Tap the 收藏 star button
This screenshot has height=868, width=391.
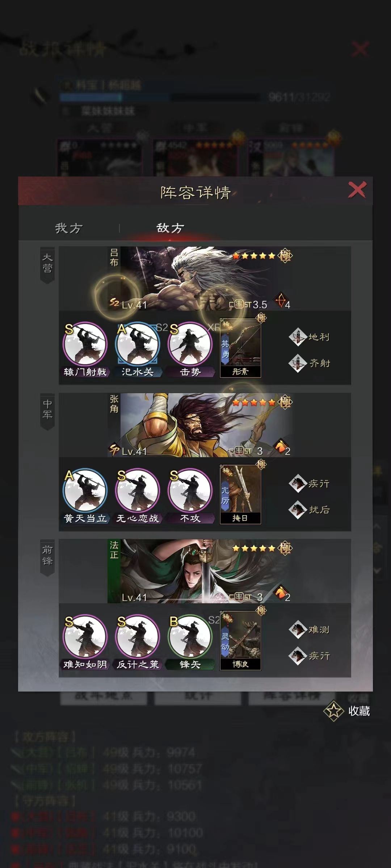347,711
